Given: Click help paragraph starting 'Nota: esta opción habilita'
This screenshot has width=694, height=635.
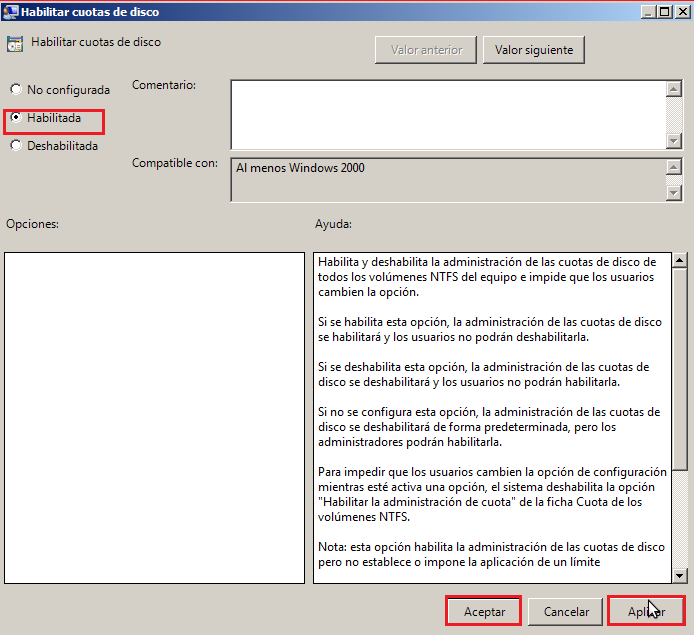Looking at the screenshot, I should coord(491,554).
